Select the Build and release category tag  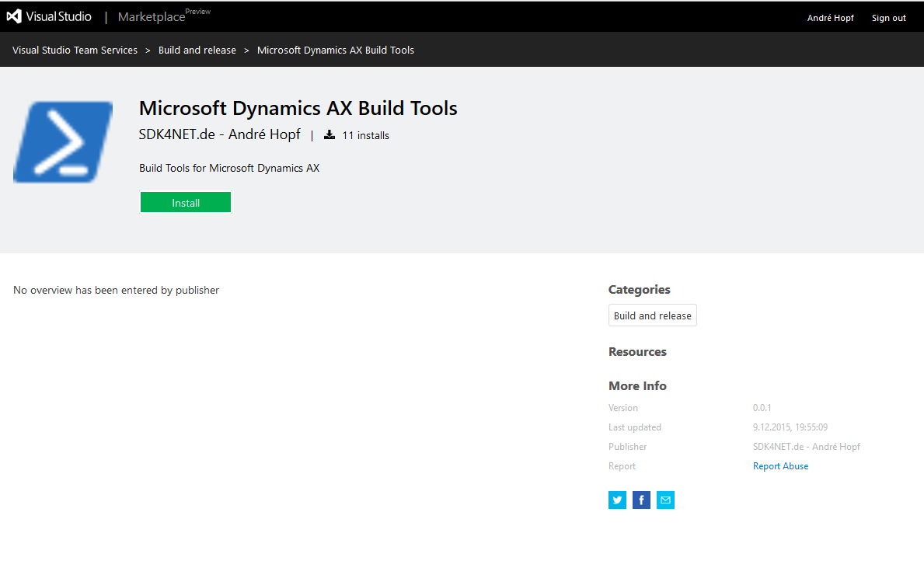point(652,315)
